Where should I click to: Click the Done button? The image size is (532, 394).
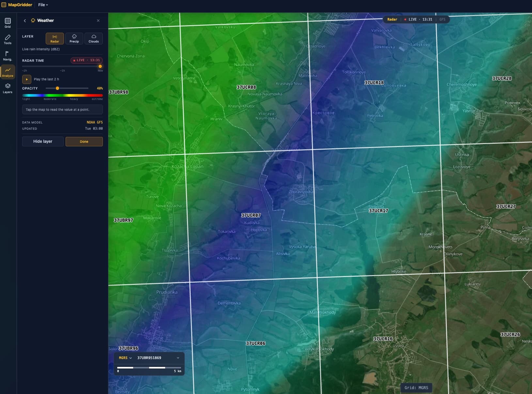point(84,141)
